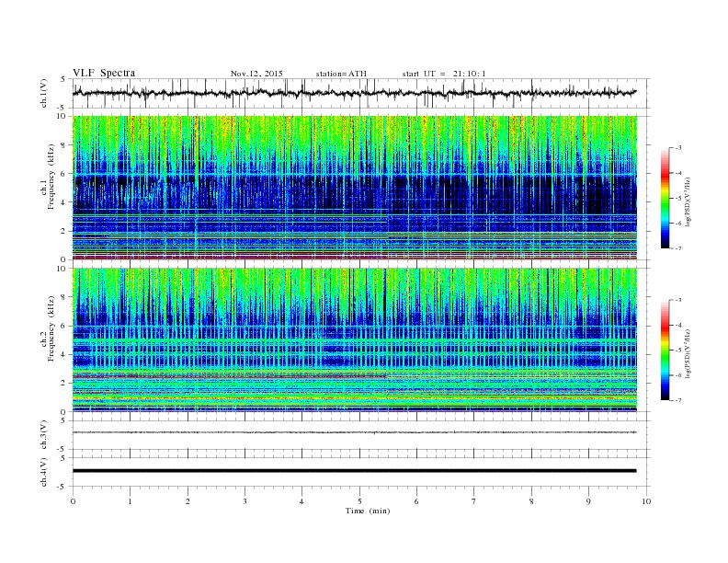Click the thick ch.4 voltage trace

coord(354,471)
